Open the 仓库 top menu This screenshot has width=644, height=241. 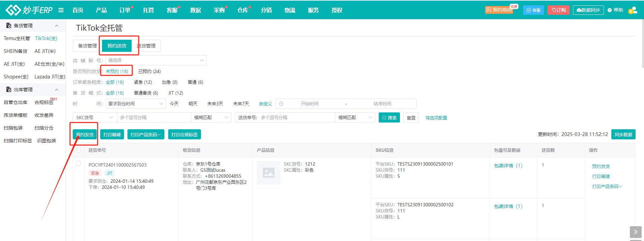243,10
